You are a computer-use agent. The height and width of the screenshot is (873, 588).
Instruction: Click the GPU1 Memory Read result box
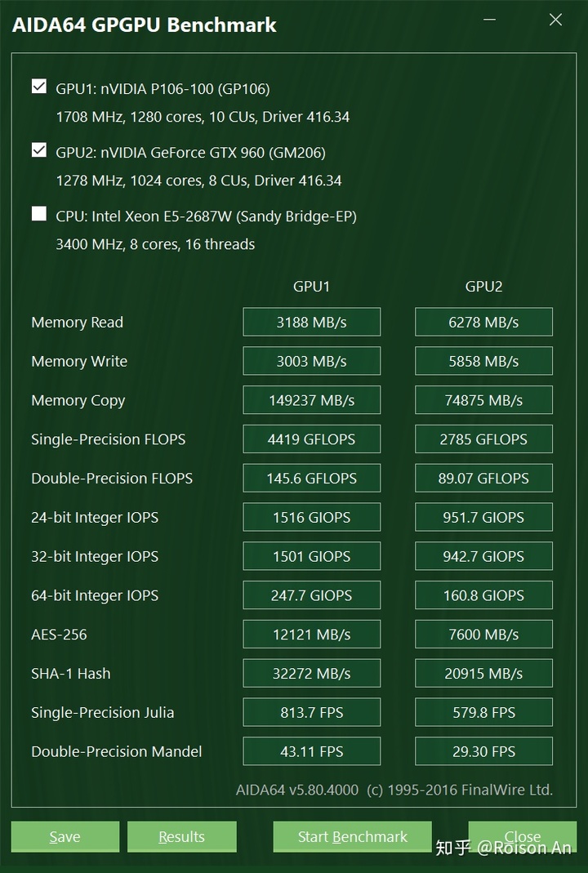click(x=311, y=322)
